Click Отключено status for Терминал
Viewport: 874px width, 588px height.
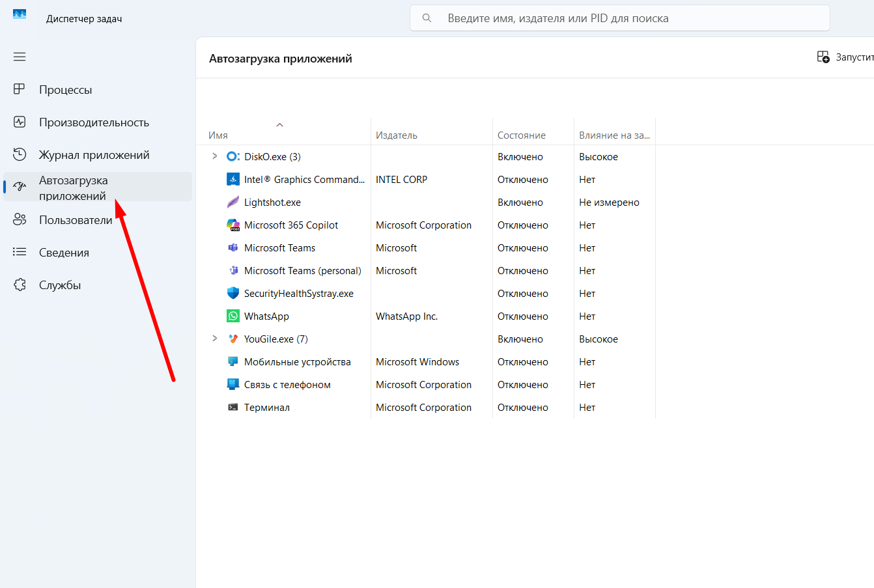[x=523, y=408]
